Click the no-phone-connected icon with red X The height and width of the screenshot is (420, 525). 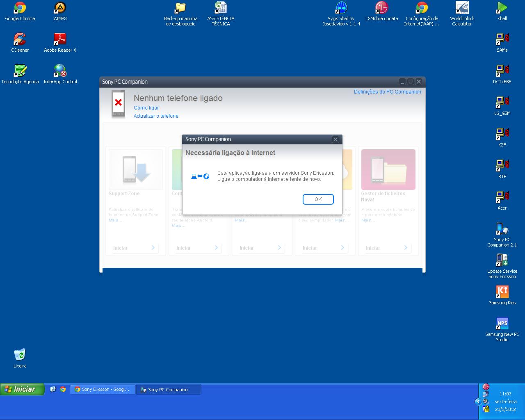[x=119, y=104]
